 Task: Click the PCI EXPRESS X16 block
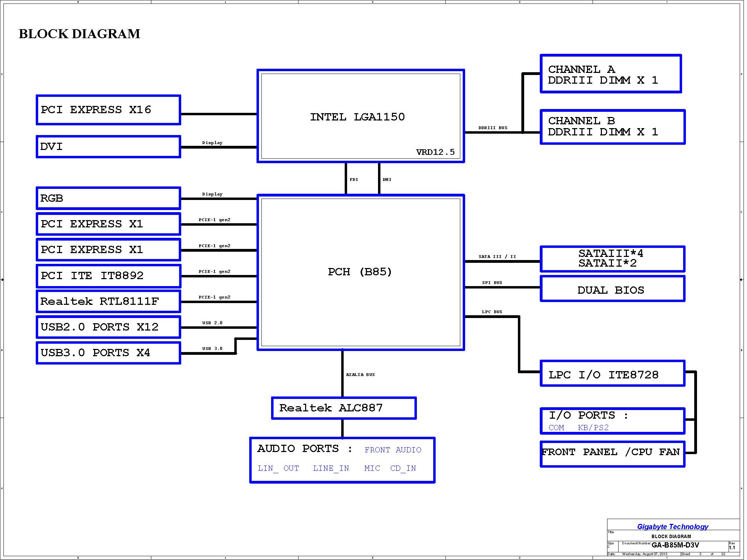click(x=108, y=110)
